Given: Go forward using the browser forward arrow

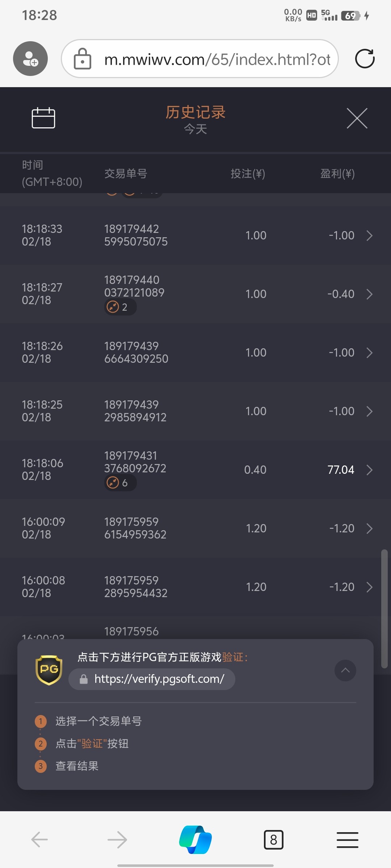Looking at the screenshot, I should pos(117,839).
